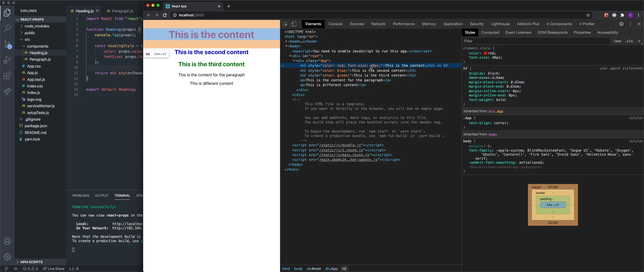Open the localhost link in the terminal

127,224
